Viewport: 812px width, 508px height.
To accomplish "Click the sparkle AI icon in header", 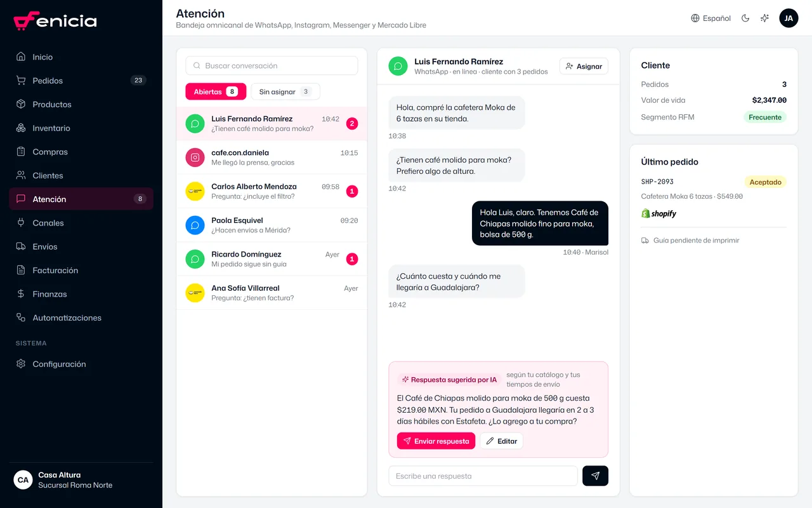I will pos(765,18).
